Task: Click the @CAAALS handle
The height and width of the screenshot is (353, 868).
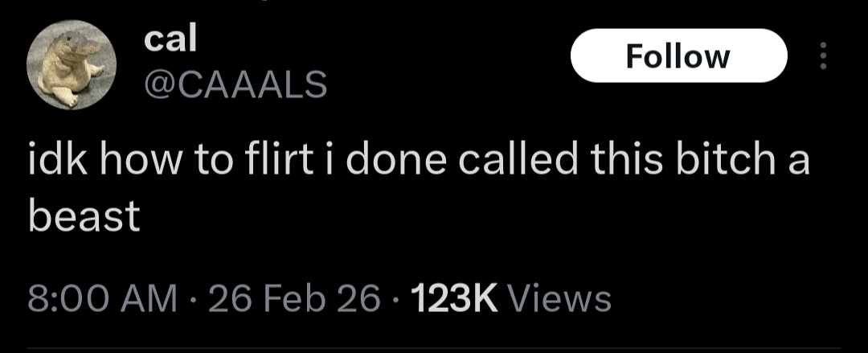Action: click(235, 83)
